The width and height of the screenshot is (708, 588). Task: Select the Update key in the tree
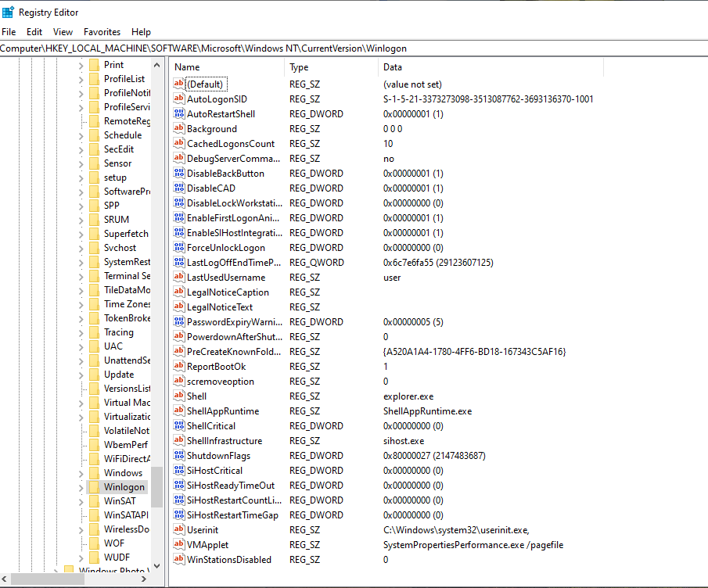(119, 375)
